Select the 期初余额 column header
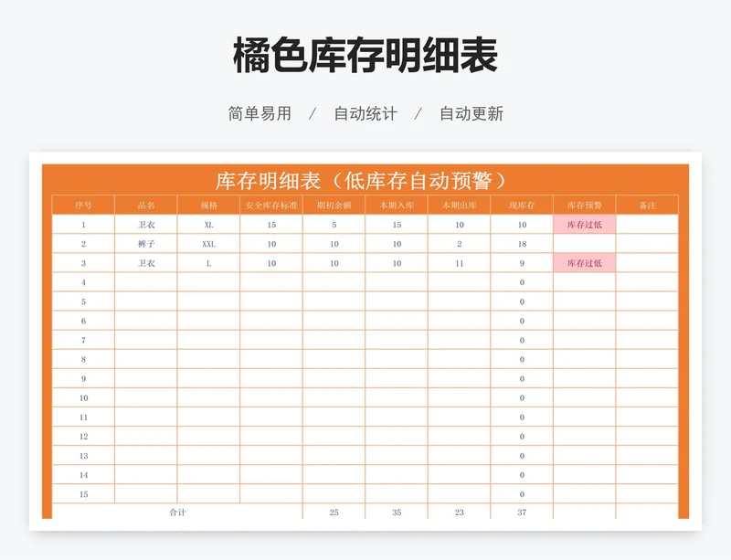 (x=334, y=206)
